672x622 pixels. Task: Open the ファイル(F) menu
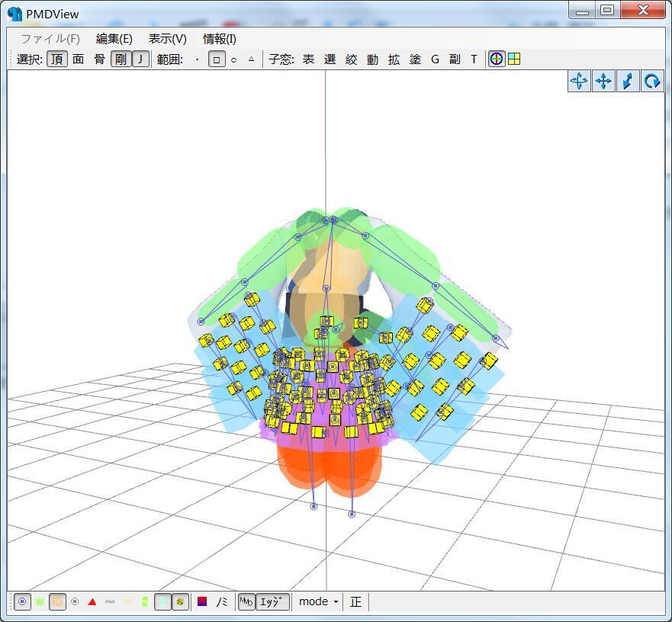click(50, 38)
